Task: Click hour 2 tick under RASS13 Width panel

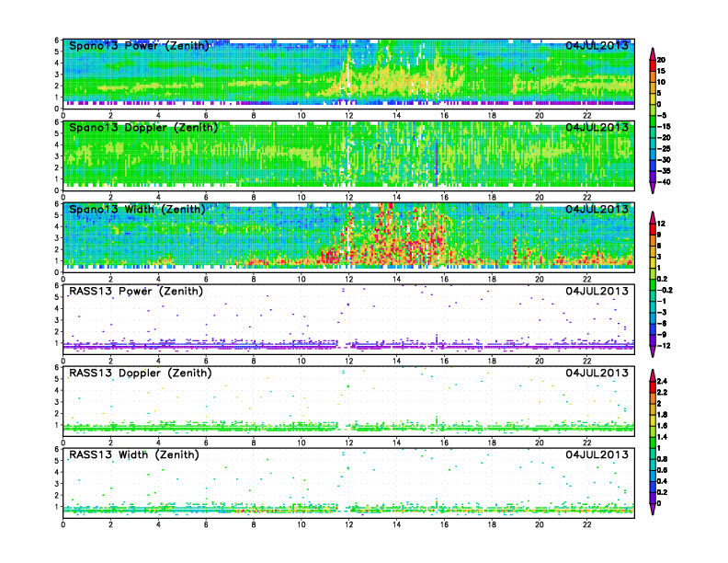Action: point(111,524)
